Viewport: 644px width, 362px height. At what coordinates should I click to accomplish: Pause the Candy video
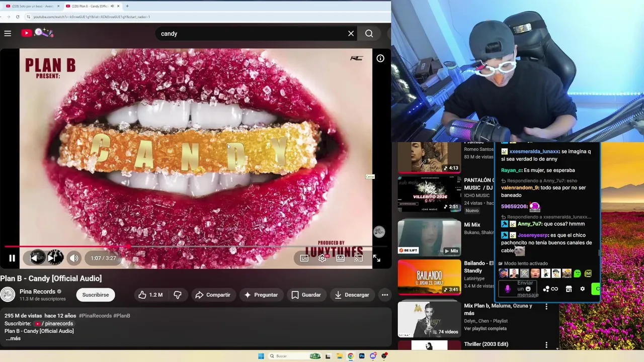click(x=12, y=258)
